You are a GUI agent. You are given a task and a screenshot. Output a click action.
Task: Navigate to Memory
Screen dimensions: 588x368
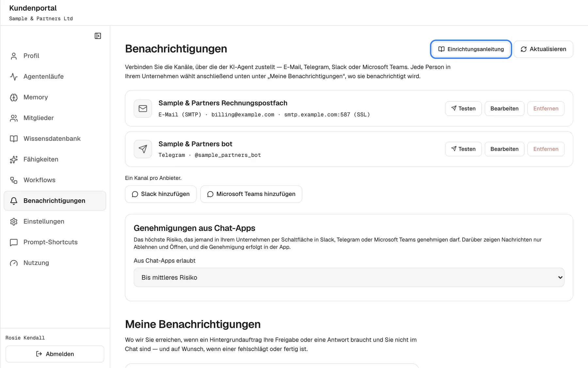55,97
